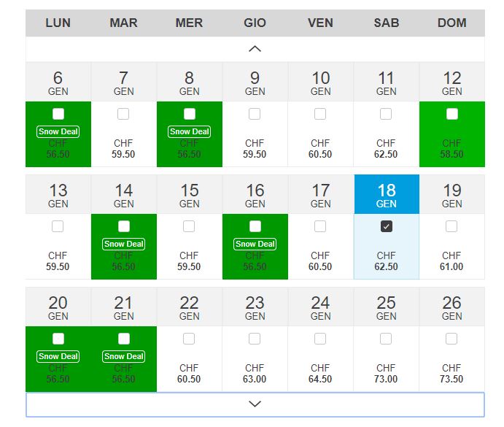This screenshot has width=504, height=427.
Task: Choose the 26 GEN date header
Action: pos(451,307)
